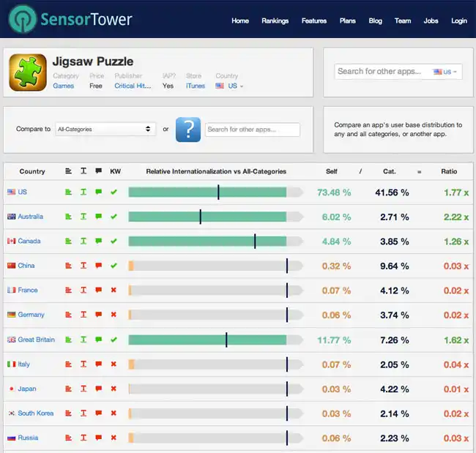476x453 pixels.
Task: Click the header bar chart column icon
Action: (69, 171)
